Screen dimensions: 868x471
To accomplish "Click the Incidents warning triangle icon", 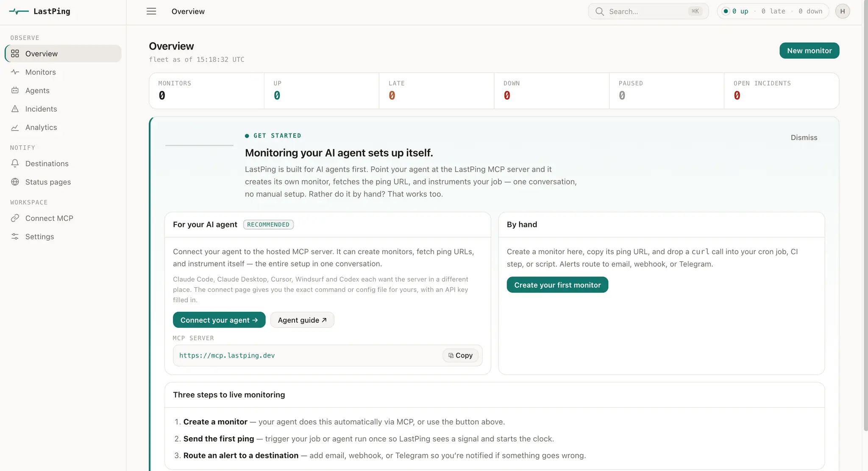I will (x=15, y=109).
